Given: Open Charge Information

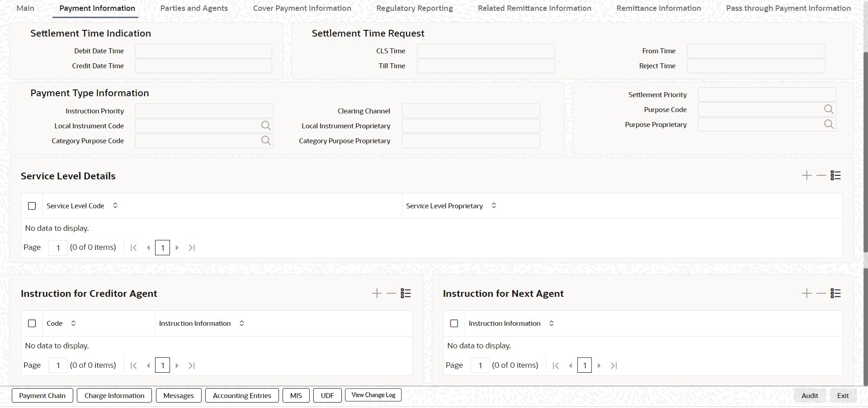Looking at the screenshot, I should pos(114,395).
